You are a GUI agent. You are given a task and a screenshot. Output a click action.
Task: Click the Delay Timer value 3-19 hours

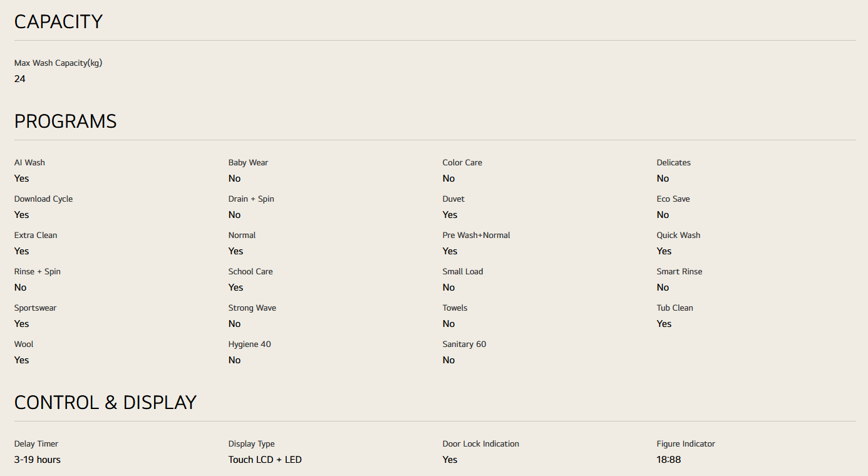coord(38,460)
